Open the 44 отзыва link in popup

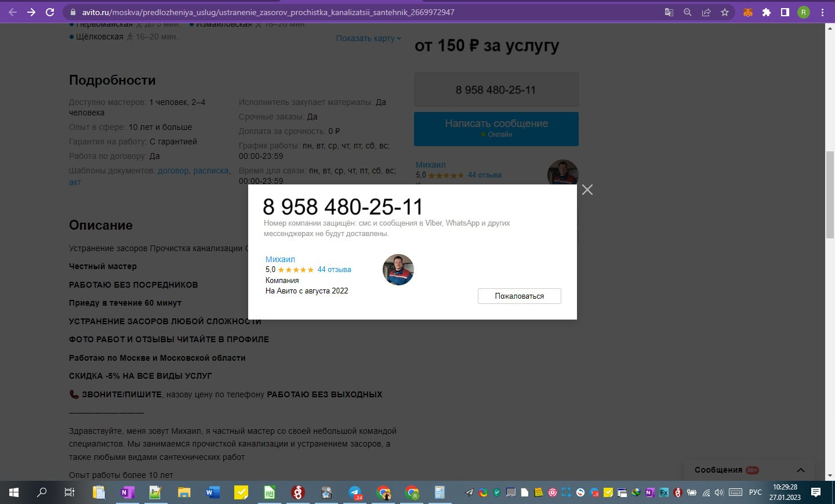coord(334,270)
